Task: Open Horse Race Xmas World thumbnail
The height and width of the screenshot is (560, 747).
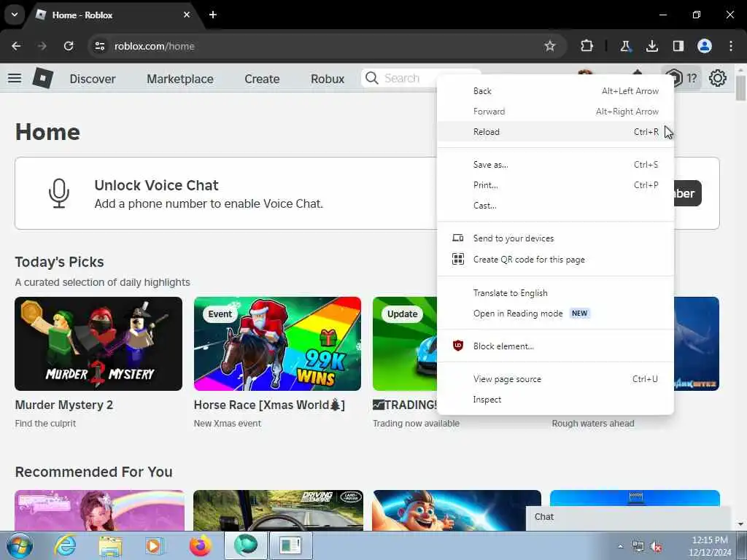Action: (277, 344)
